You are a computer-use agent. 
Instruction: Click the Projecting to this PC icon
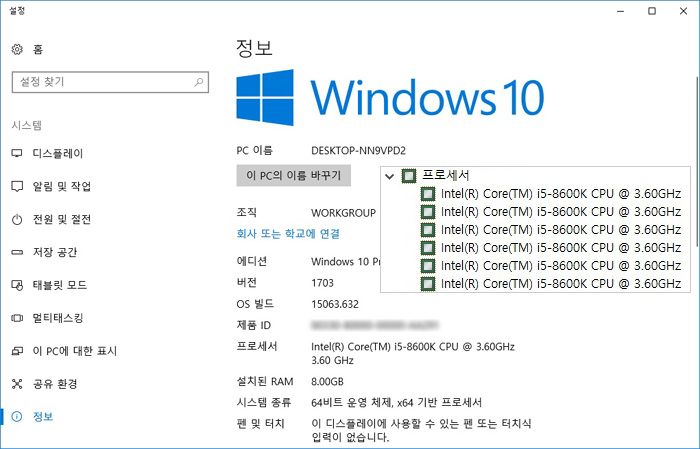click(x=17, y=351)
